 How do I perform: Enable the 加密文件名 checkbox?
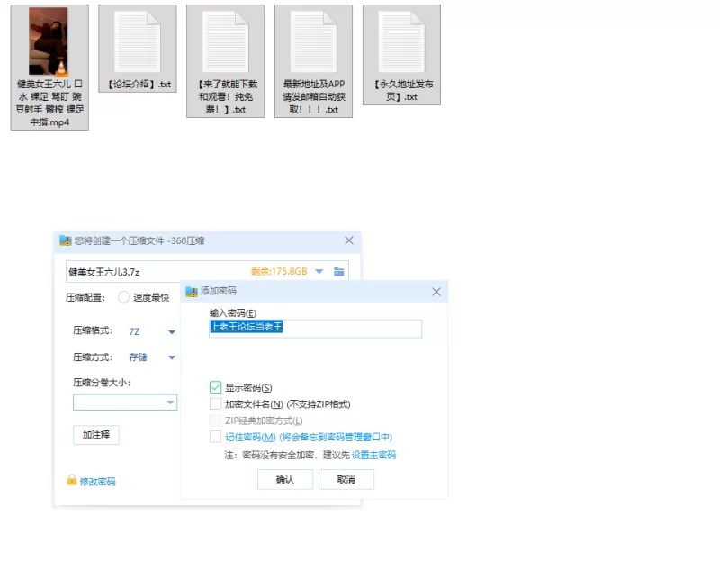tap(215, 403)
